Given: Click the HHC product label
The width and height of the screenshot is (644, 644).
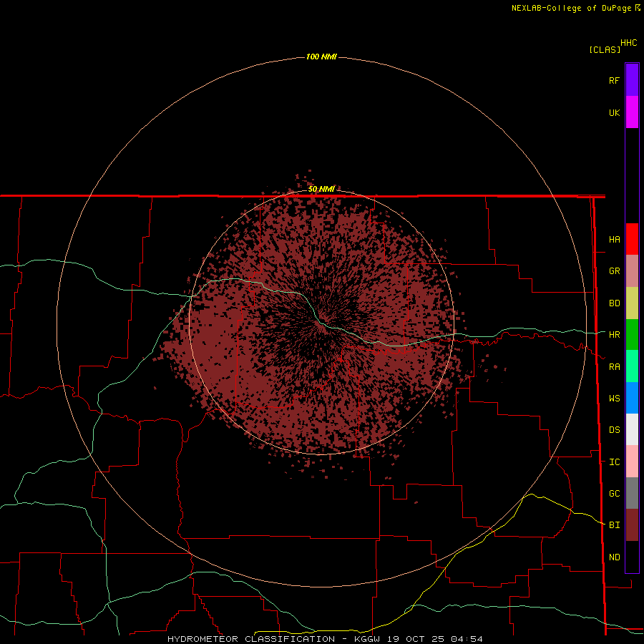Looking at the screenshot, I should tap(628, 43).
